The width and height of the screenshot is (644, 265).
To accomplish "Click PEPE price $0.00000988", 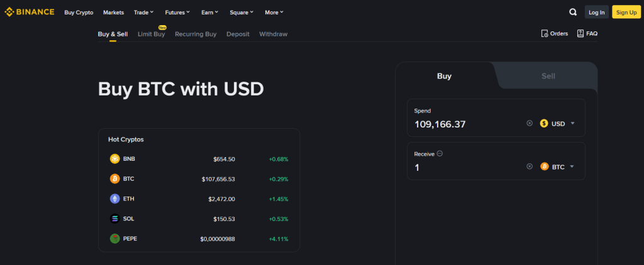I will [x=217, y=239].
